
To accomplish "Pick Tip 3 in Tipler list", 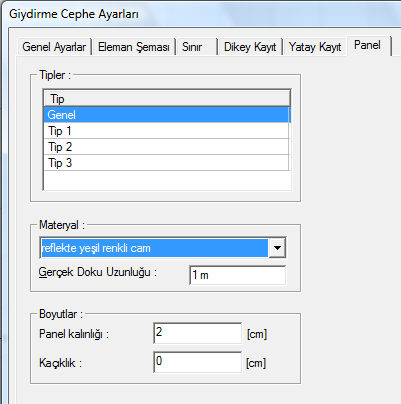I will [x=166, y=163].
